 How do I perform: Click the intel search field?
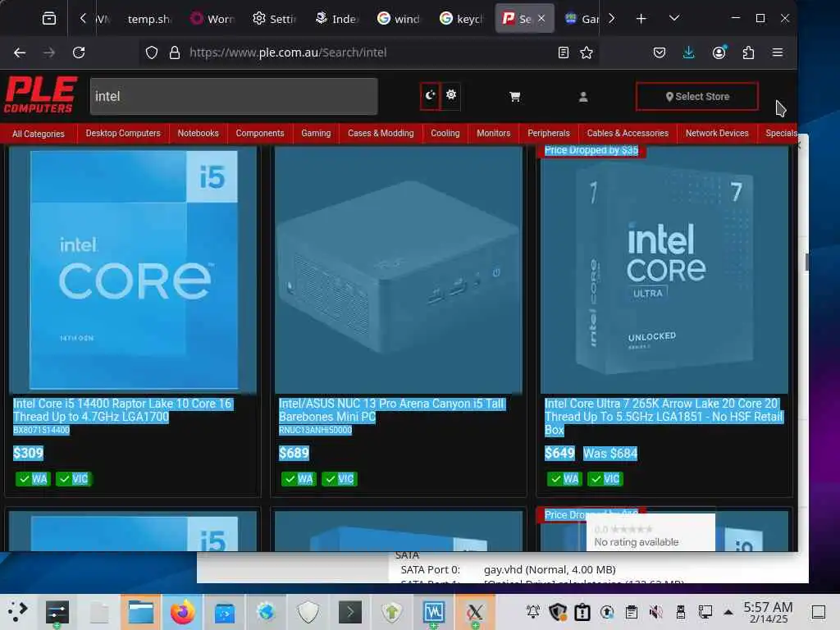(234, 97)
